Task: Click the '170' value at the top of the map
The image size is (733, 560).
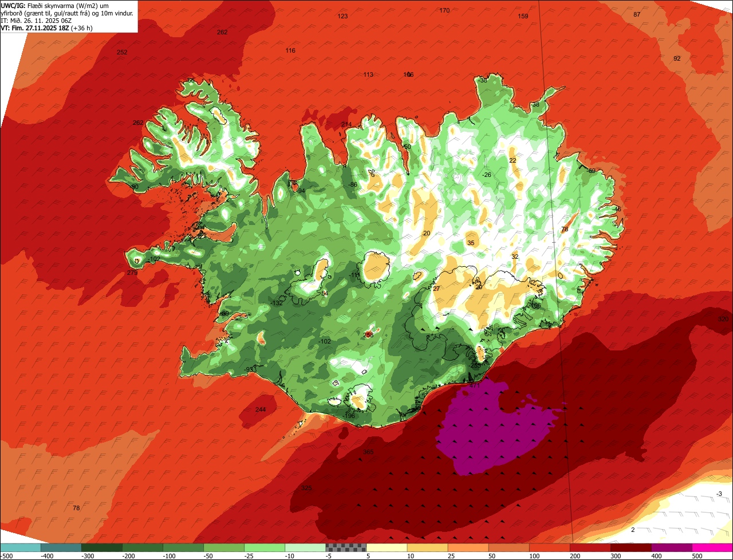Action: [444, 10]
